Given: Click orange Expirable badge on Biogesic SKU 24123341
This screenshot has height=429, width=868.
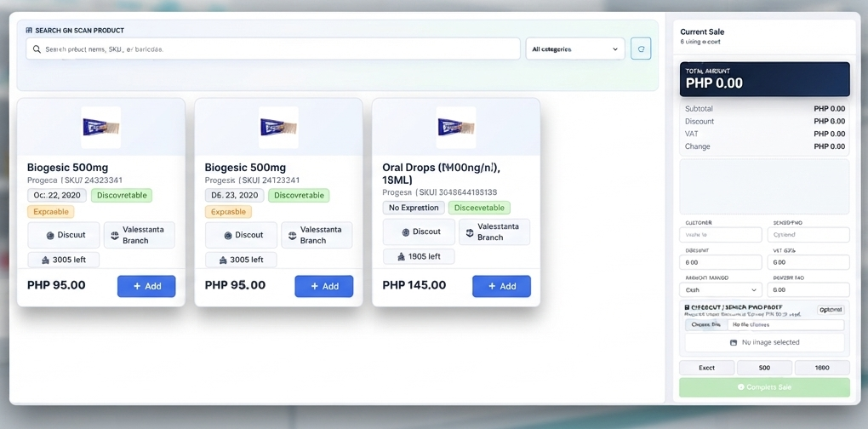Looking at the screenshot, I should coord(229,211).
